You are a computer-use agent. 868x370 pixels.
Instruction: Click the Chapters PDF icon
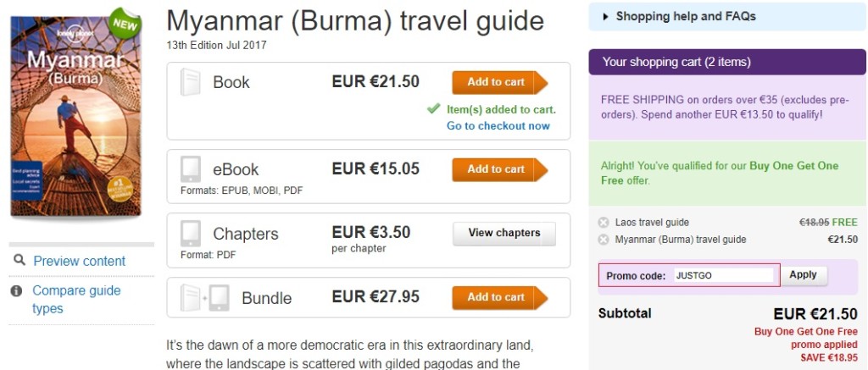click(191, 233)
